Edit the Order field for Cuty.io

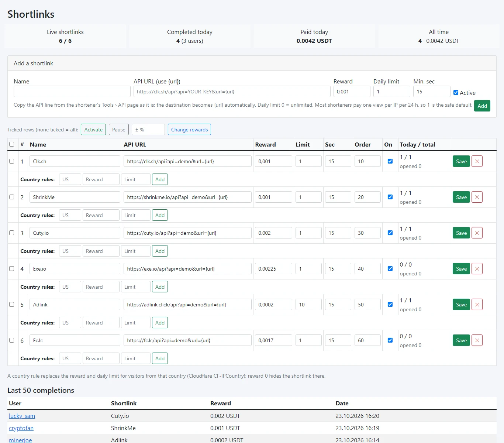(x=367, y=233)
